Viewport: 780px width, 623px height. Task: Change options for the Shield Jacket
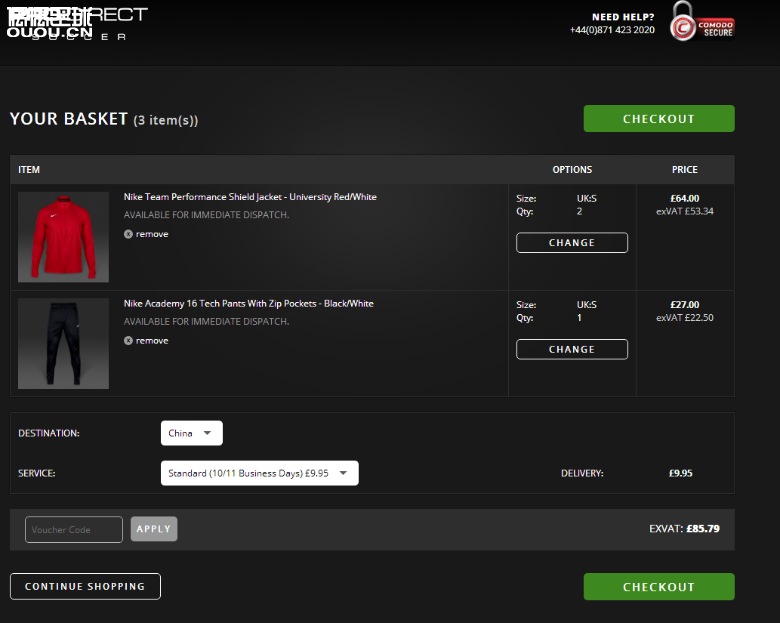point(572,242)
